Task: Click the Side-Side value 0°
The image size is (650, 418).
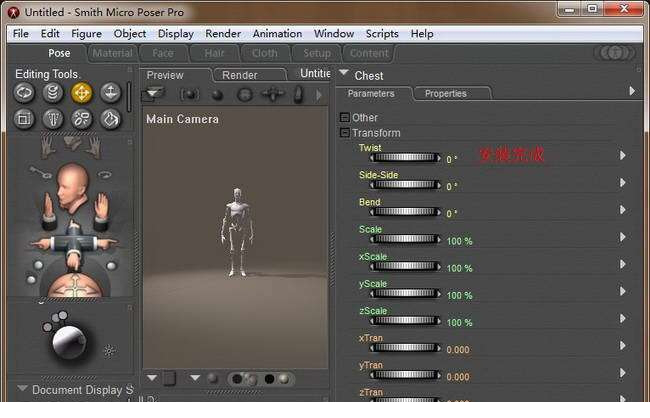Action: click(451, 186)
